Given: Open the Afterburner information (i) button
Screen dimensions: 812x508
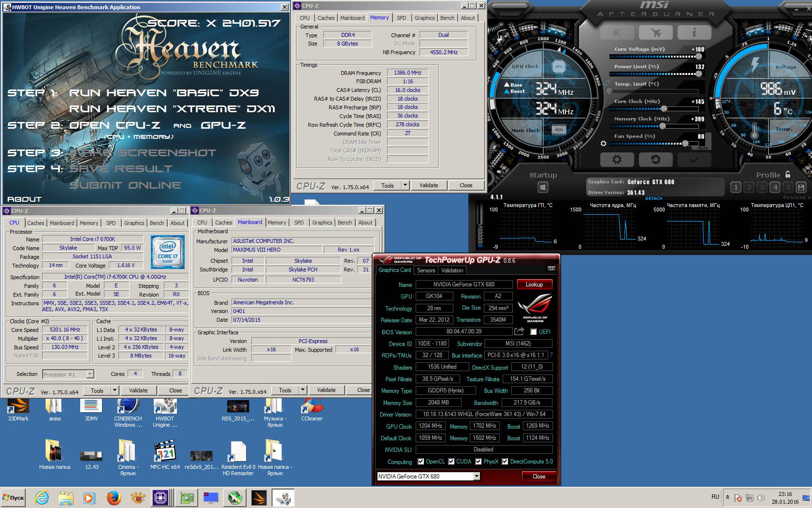Looking at the screenshot, I should [694, 32].
